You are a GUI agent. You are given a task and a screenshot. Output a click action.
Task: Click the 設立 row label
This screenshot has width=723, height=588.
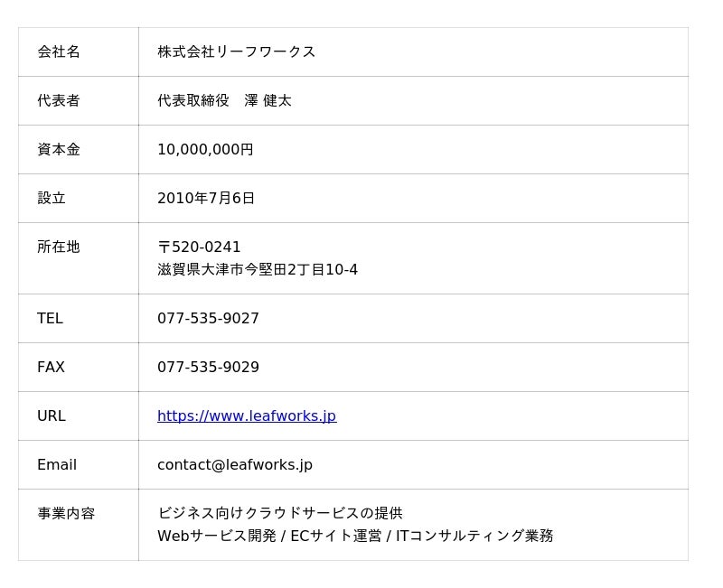[x=52, y=199]
